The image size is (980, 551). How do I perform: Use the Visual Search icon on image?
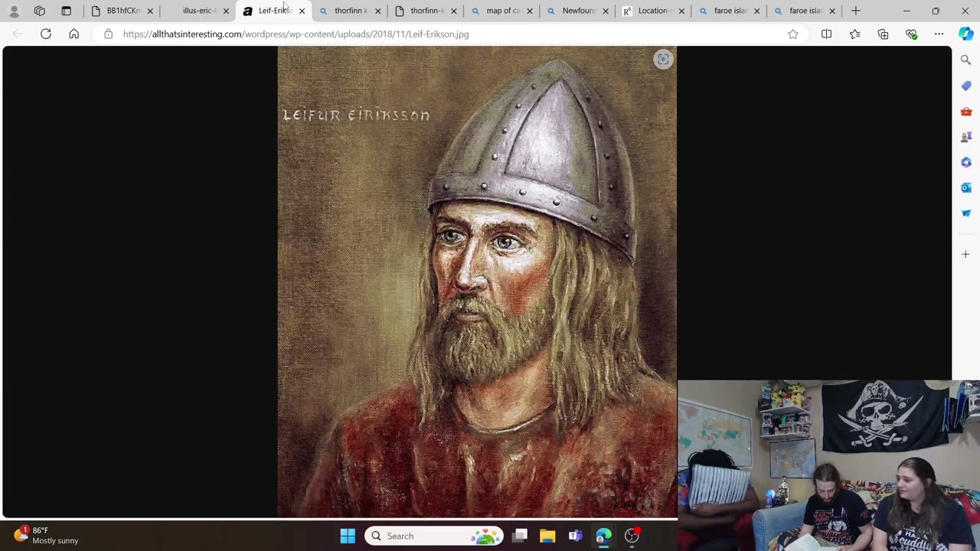[x=663, y=60]
